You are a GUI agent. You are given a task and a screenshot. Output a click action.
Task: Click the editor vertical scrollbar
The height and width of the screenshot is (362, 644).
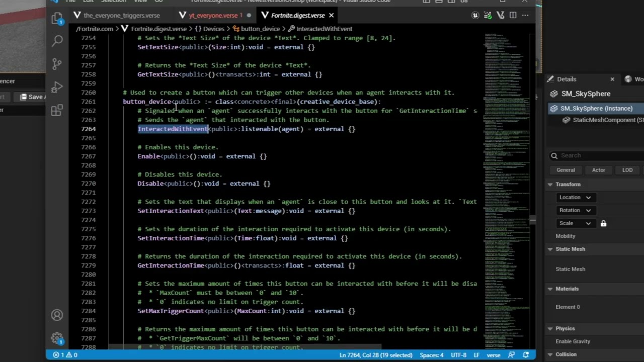(x=533, y=220)
